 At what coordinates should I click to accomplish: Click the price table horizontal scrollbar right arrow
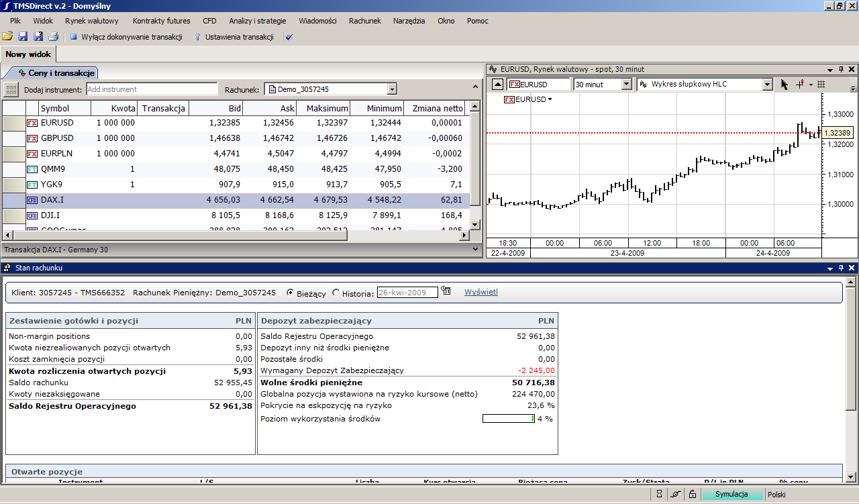click(464, 235)
